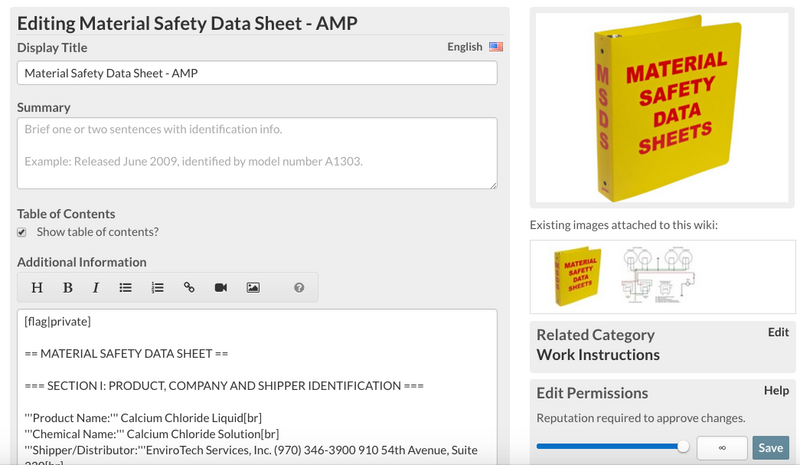Image resolution: width=800 pixels, height=465 pixels.
Task: Open the English language selector
Action: [465, 47]
